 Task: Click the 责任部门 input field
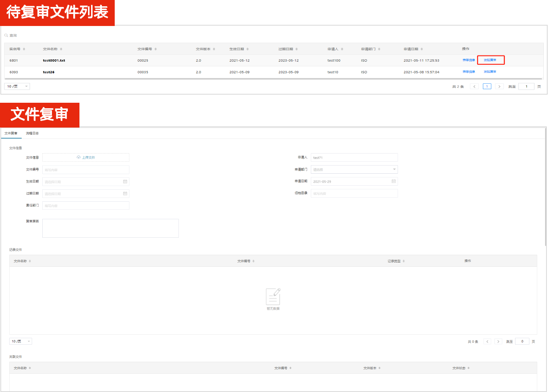click(x=86, y=205)
